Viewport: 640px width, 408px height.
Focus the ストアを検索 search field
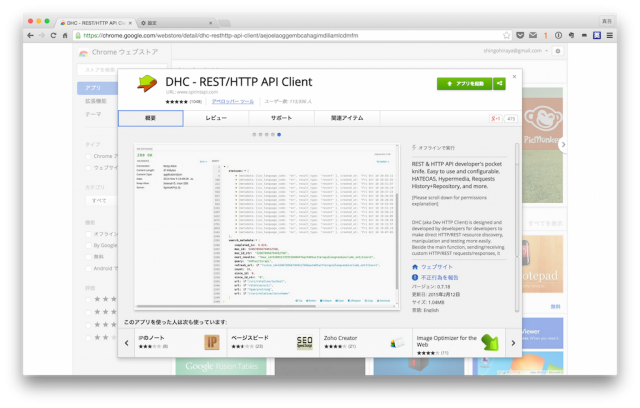(122, 70)
